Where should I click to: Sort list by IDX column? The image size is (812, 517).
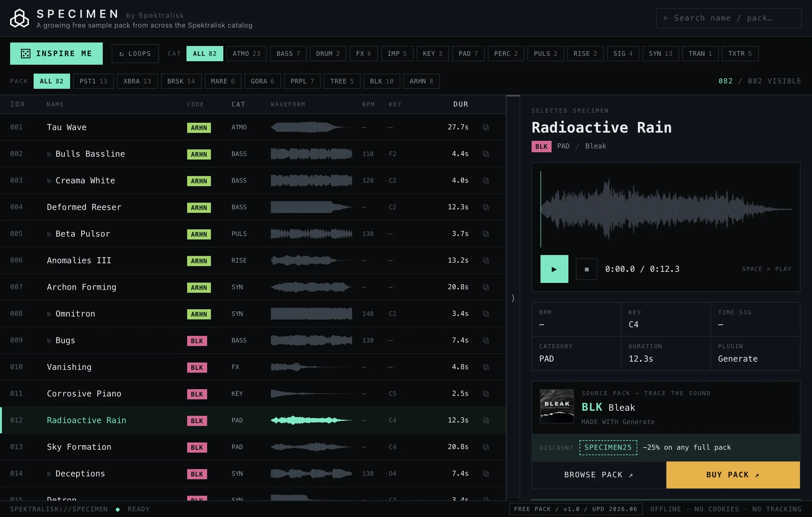point(17,104)
